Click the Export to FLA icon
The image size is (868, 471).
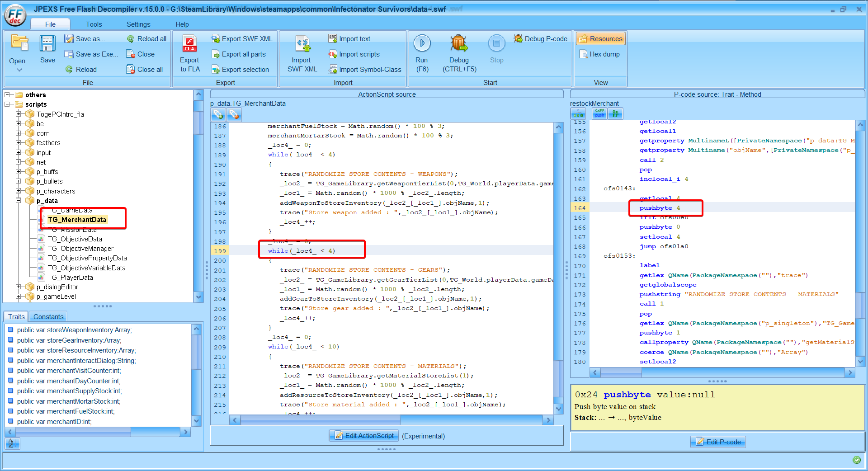(189, 43)
